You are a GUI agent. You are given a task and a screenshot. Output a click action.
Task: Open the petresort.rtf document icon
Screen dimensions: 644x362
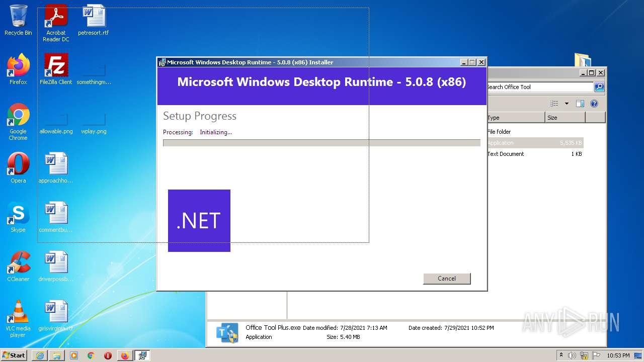(x=94, y=20)
